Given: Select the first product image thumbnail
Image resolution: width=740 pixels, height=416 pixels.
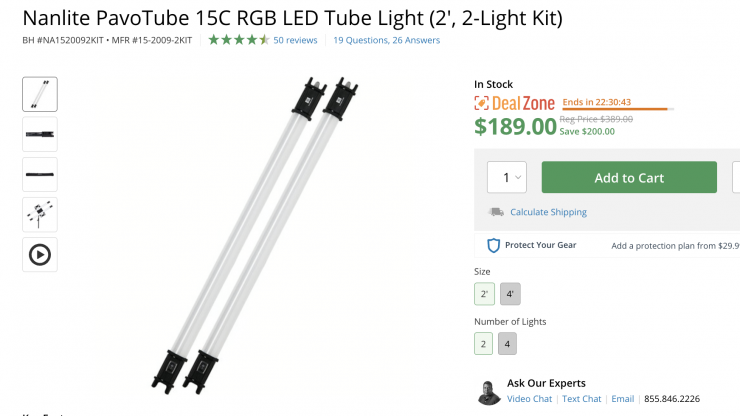Looking at the screenshot, I should pos(40,94).
